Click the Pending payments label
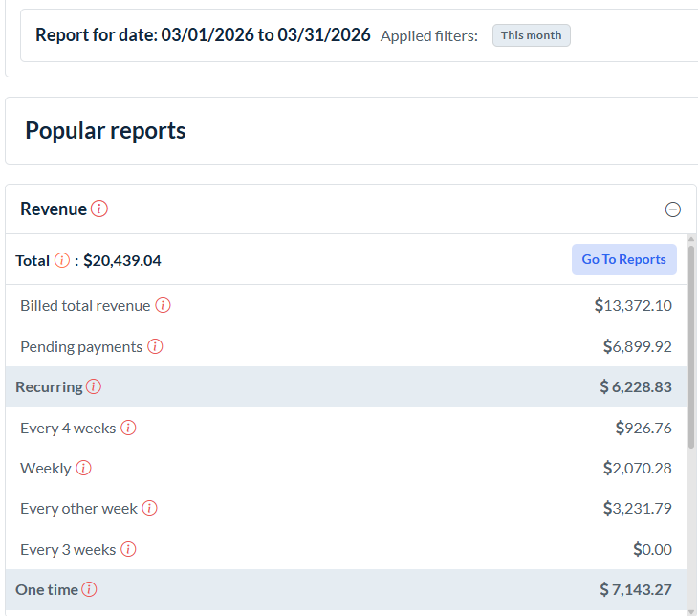Viewport: 698px width, 616px height. point(81,346)
